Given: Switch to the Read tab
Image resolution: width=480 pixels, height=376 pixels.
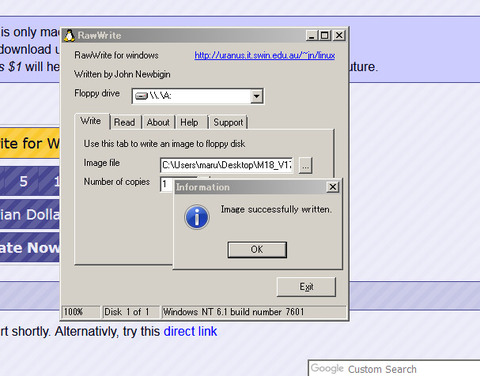Looking at the screenshot, I should click(x=124, y=122).
